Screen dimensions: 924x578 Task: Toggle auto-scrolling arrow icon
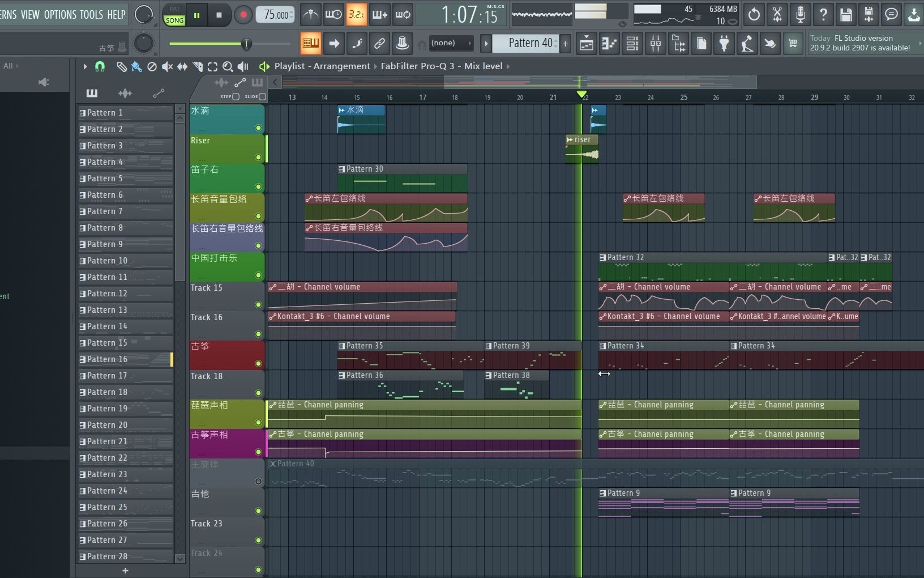point(334,43)
